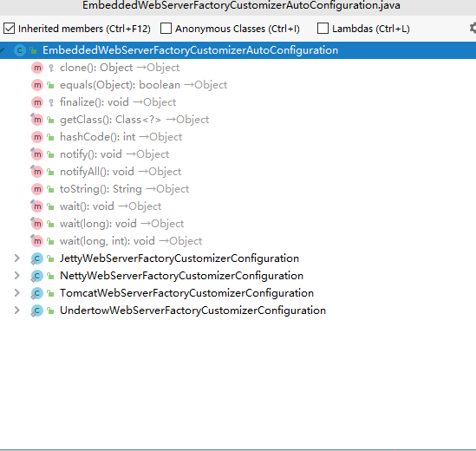Click the method icon beside clone()
Image resolution: width=476 pixels, height=451 pixels.
(x=37, y=68)
